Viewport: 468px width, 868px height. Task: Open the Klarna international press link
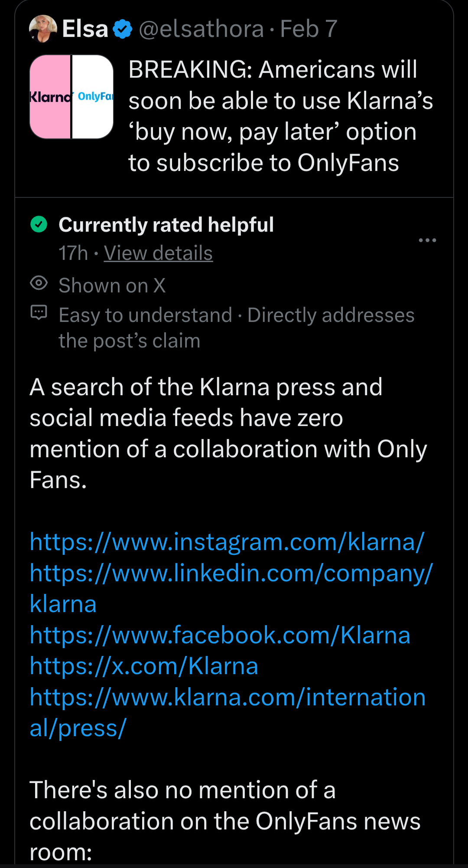point(227,698)
